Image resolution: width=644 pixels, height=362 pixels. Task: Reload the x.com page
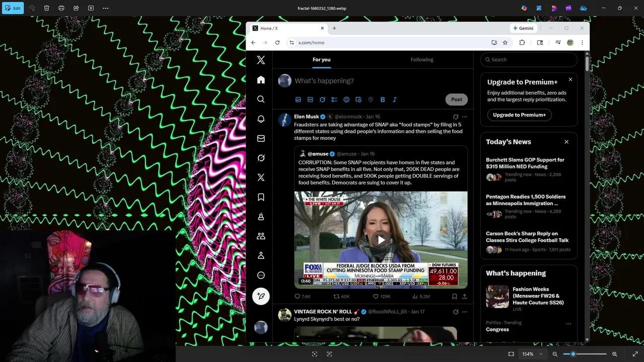tap(277, 43)
